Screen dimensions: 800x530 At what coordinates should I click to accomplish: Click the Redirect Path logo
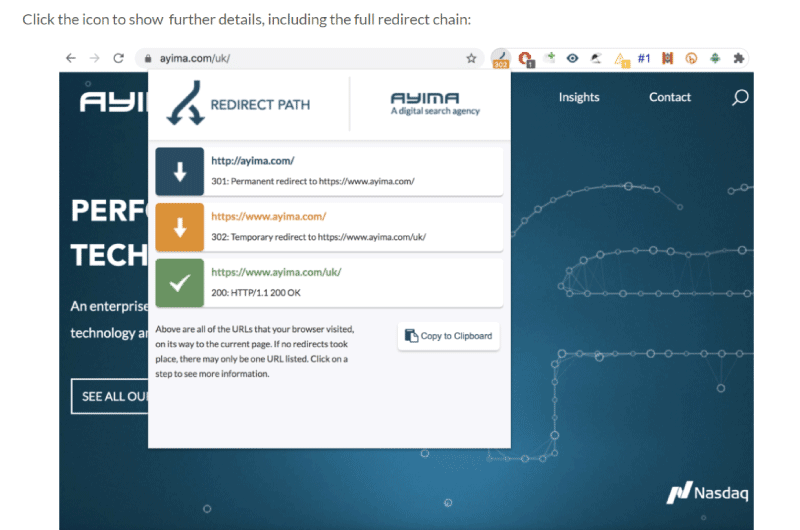[238, 103]
